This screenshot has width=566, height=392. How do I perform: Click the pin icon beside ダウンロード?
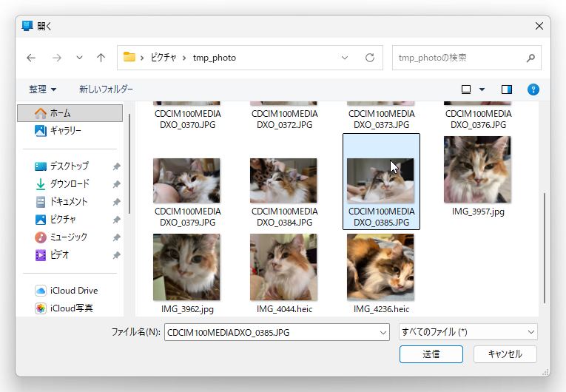116,184
